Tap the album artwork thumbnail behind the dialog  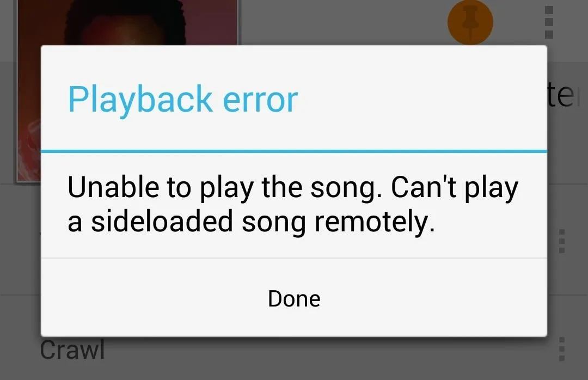click(127, 22)
